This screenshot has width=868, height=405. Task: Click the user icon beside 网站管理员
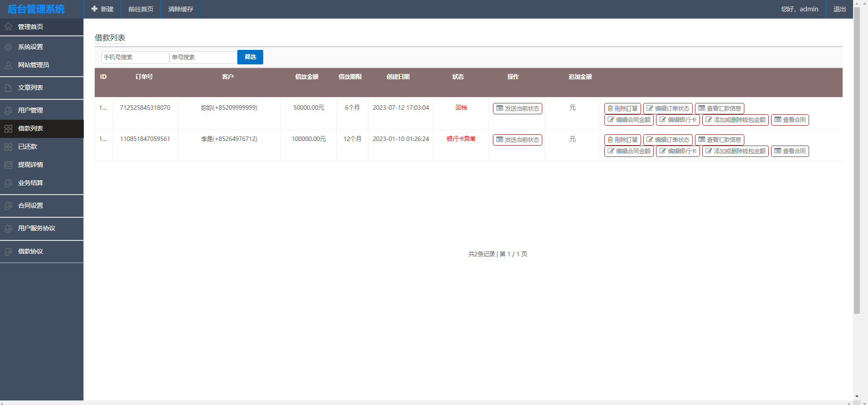point(9,65)
